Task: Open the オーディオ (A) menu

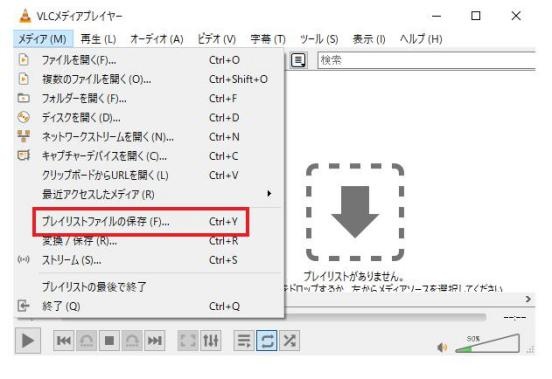Action: click(157, 39)
